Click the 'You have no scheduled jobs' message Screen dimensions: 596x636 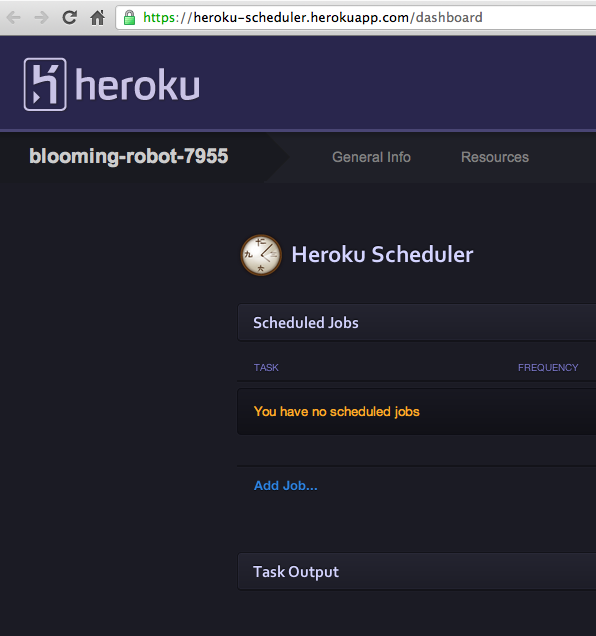coord(336,412)
